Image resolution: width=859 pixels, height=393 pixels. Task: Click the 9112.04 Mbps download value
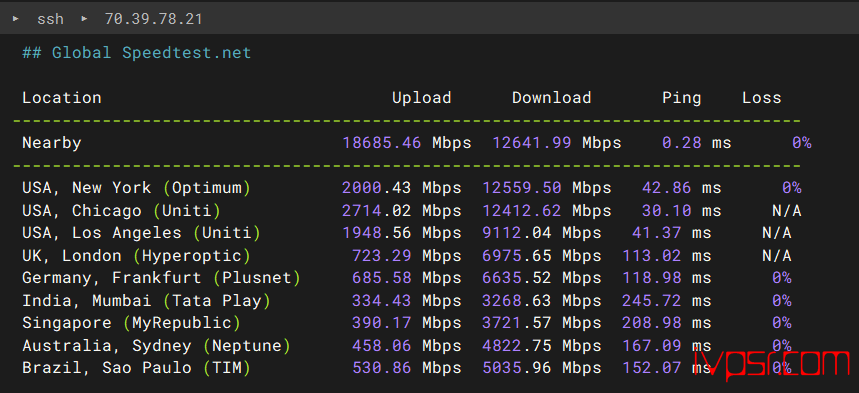(542, 233)
